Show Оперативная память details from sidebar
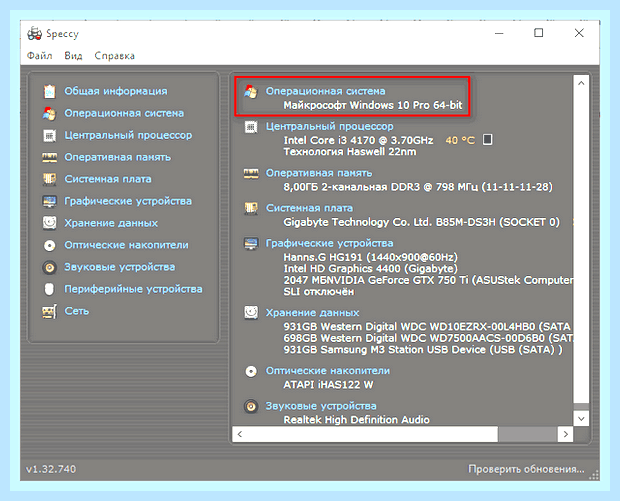This screenshot has height=501, width=620. click(x=117, y=157)
